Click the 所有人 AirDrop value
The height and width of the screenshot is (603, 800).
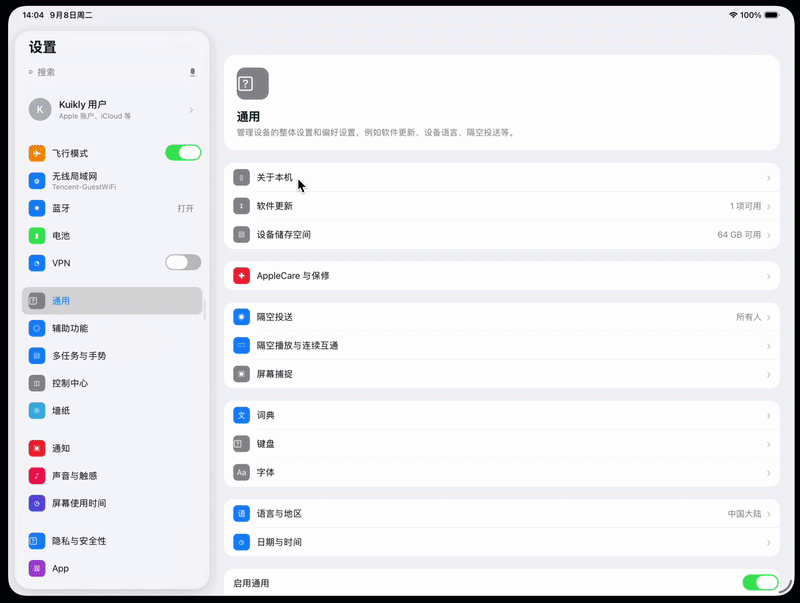(x=748, y=317)
